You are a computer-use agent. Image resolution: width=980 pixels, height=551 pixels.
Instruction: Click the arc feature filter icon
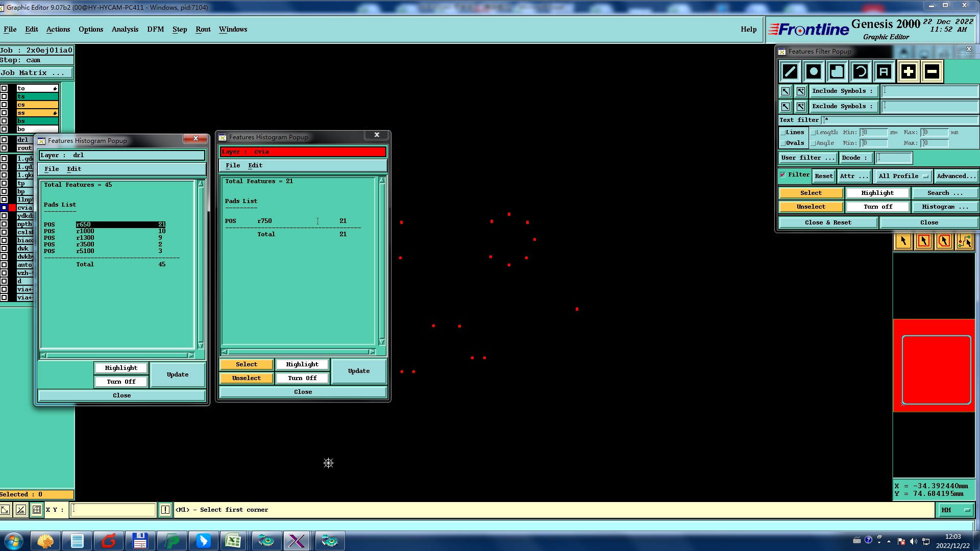pyautogui.click(x=861, y=71)
